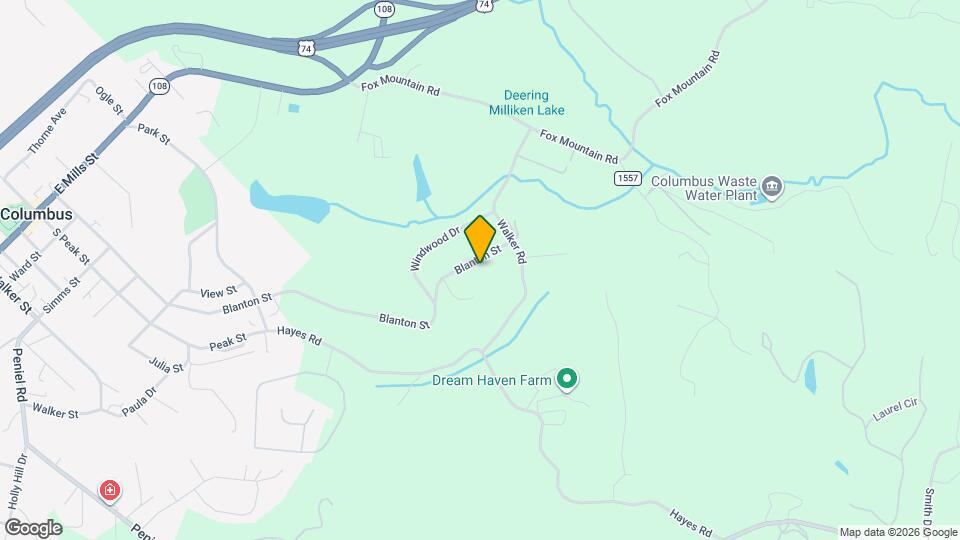
Task: Open the Google logo link
Action: [33, 528]
